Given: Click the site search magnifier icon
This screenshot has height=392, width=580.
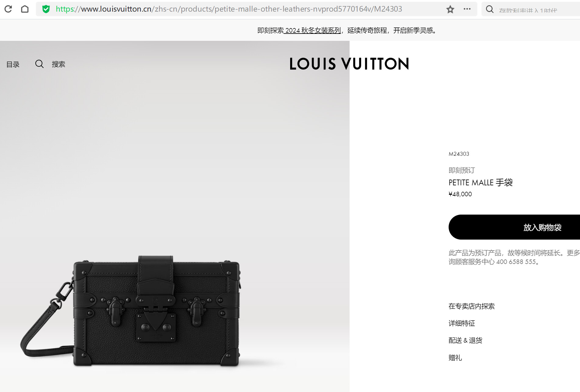Looking at the screenshot, I should coord(39,64).
